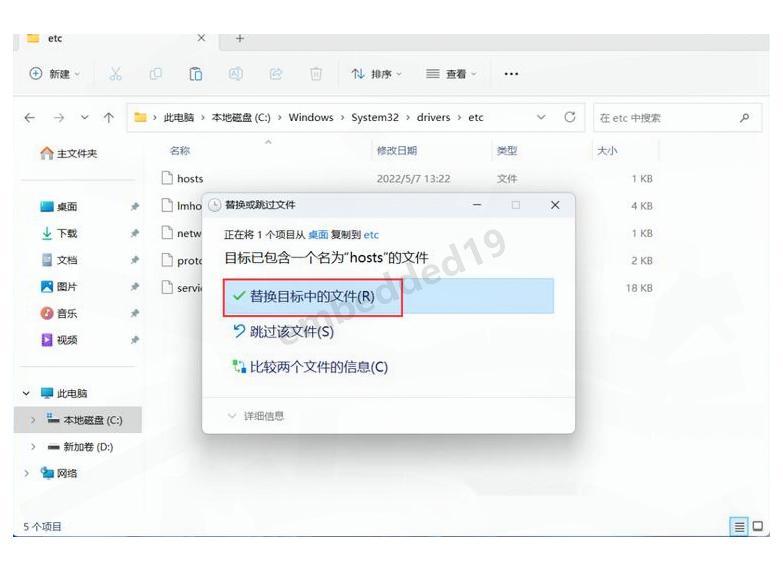Click the Back navigation arrow
The height and width of the screenshot is (572, 783).
coord(30,117)
